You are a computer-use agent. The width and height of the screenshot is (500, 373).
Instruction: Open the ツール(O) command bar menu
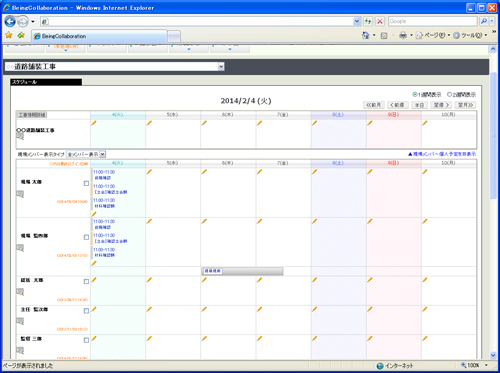(470, 35)
